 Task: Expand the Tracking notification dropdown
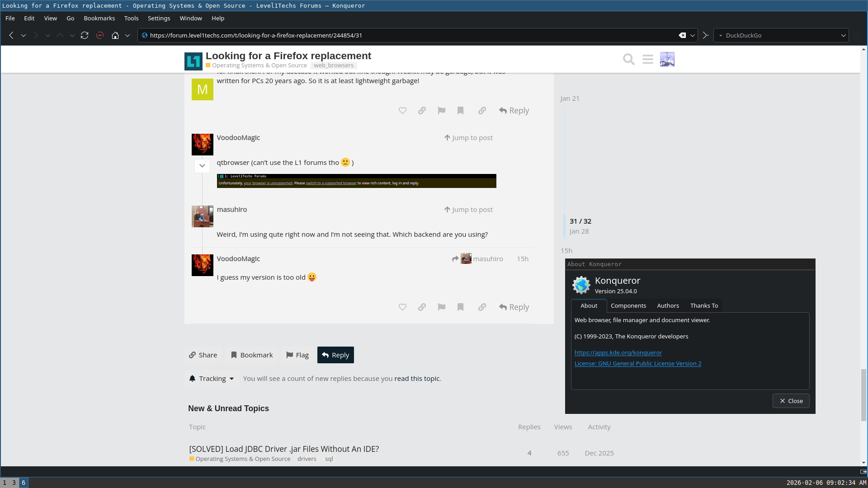tap(212, 379)
